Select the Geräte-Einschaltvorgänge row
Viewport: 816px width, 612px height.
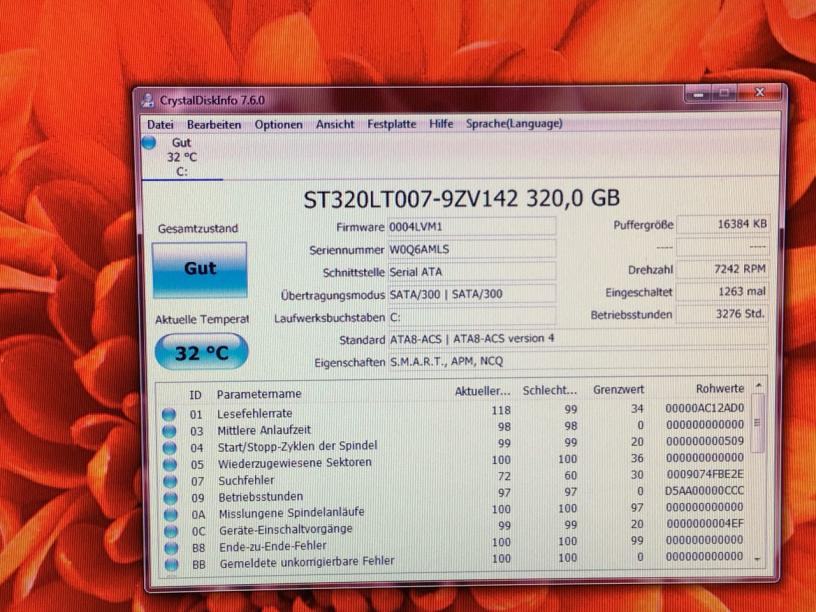(x=454, y=527)
